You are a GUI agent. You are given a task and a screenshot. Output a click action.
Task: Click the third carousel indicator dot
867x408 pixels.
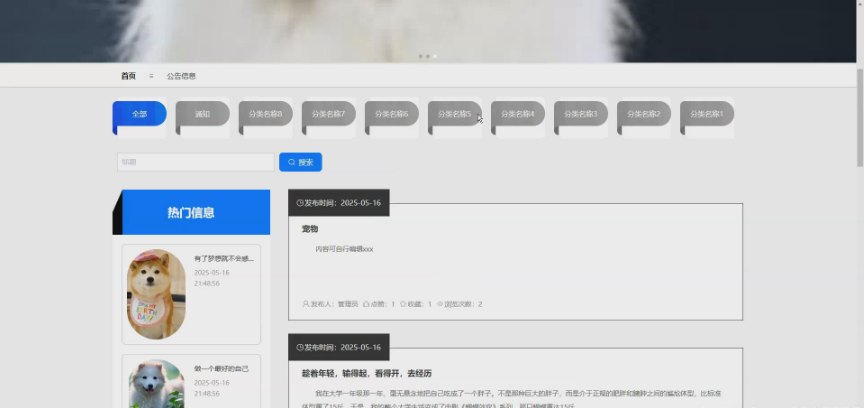435,56
